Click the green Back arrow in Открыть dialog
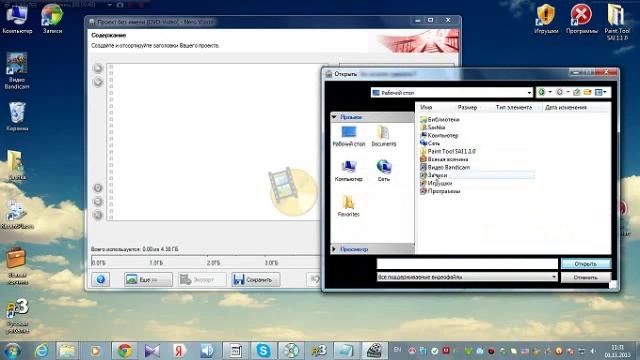This screenshot has width=640, height=360. tap(542, 93)
